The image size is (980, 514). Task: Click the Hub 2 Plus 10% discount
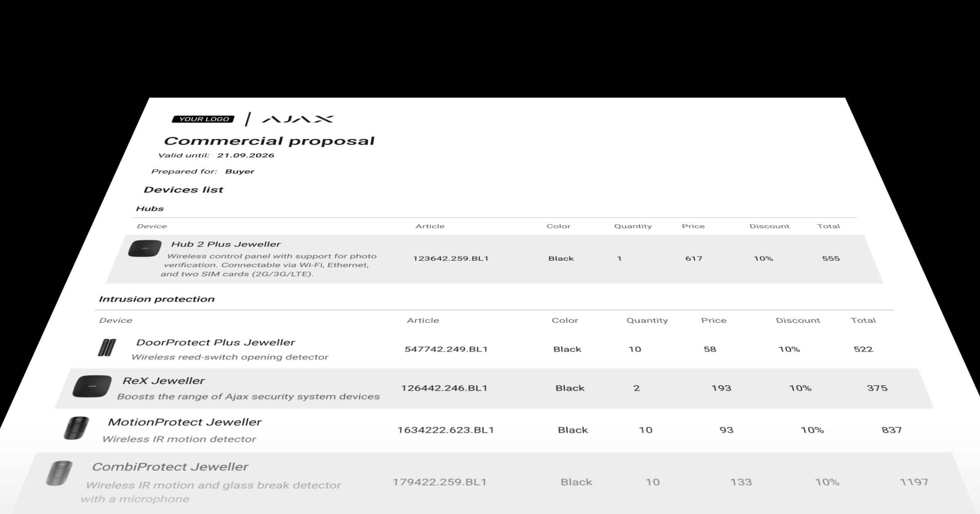763,259
